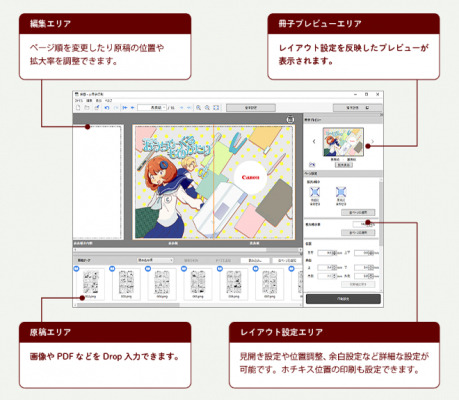The image size is (459, 400).
Task: Select the right enlarge/reduce fit mode icon
Action: pos(341,192)
